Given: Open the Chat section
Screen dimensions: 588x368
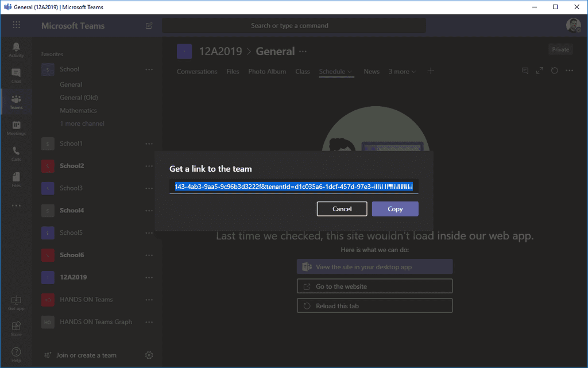Looking at the screenshot, I should coord(16,76).
